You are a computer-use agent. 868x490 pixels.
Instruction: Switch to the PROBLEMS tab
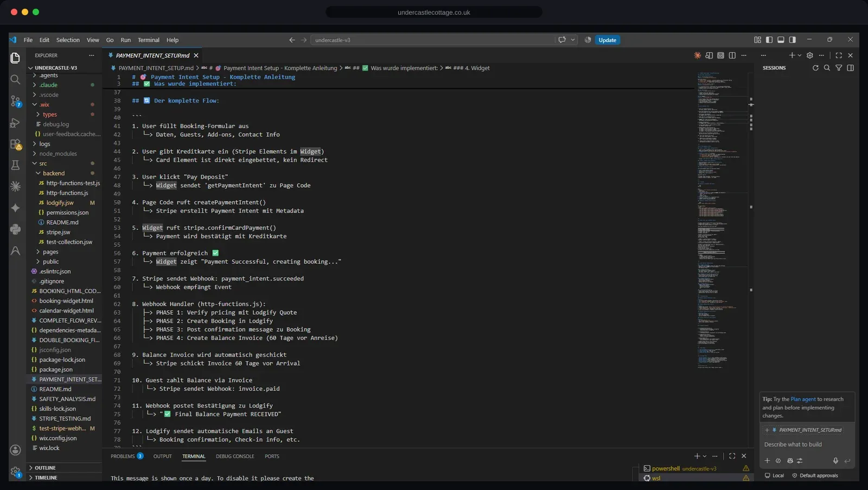click(127, 456)
